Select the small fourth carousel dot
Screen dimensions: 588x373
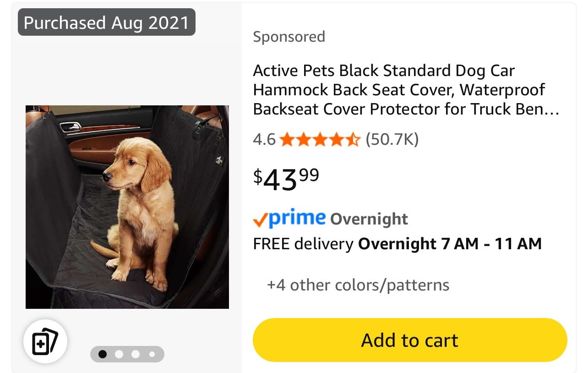click(x=152, y=354)
